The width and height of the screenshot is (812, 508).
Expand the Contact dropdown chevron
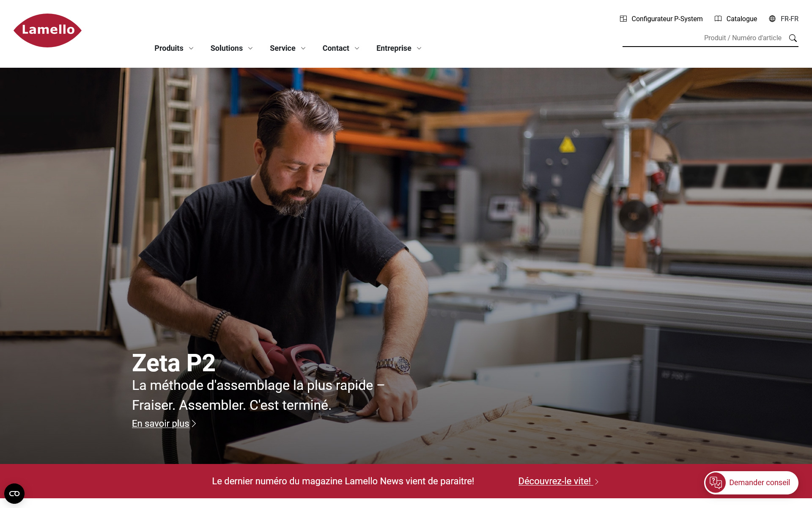[357, 48]
